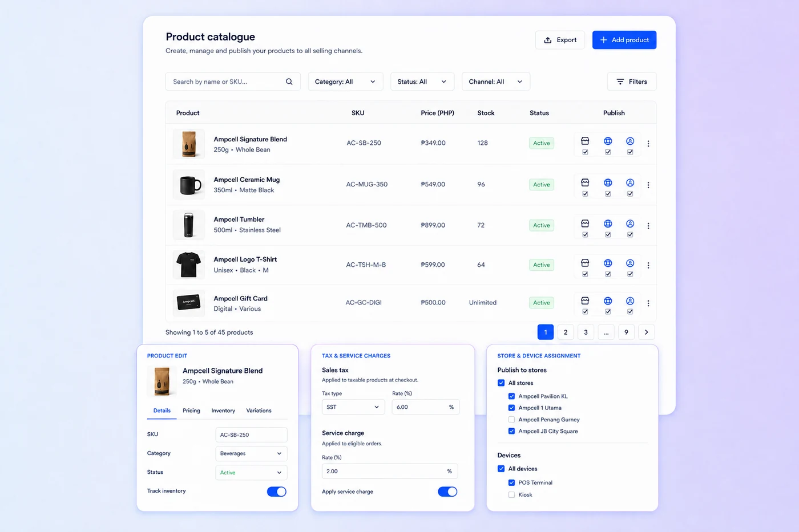
Task: Uncheck Ampcell JB City Square store
Action: click(x=511, y=431)
